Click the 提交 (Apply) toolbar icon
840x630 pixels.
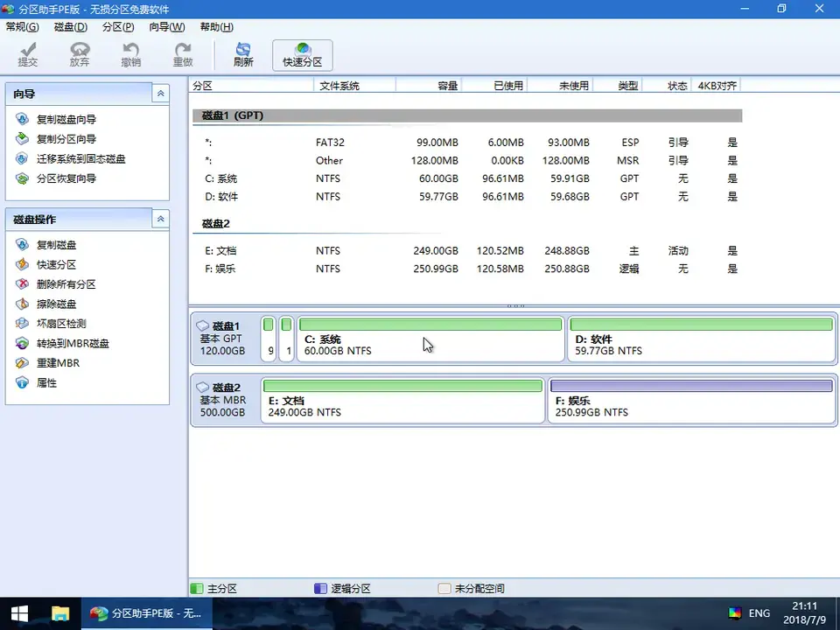[28, 54]
